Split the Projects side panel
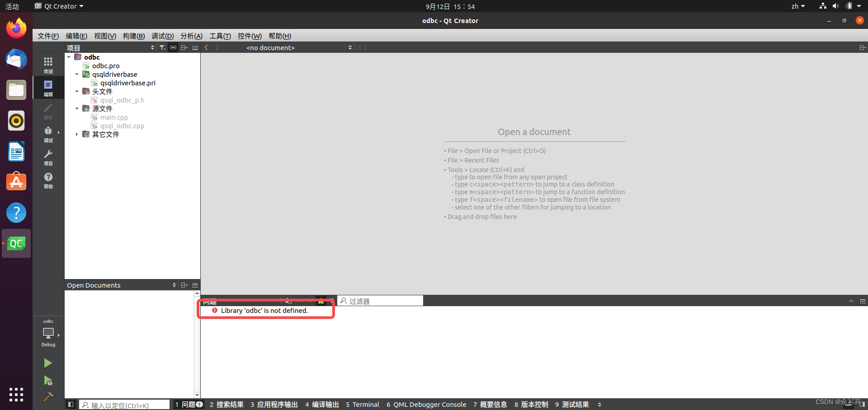The width and height of the screenshot is (868, 410). pos(184,47)
